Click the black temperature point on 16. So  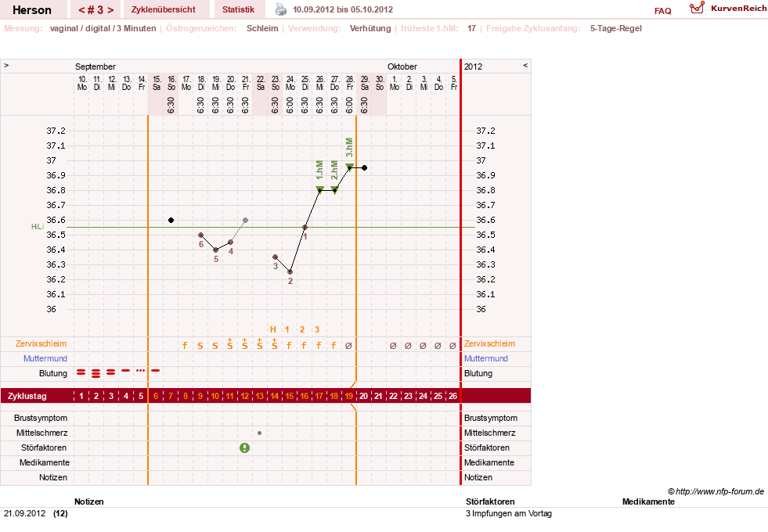[171, 221]
